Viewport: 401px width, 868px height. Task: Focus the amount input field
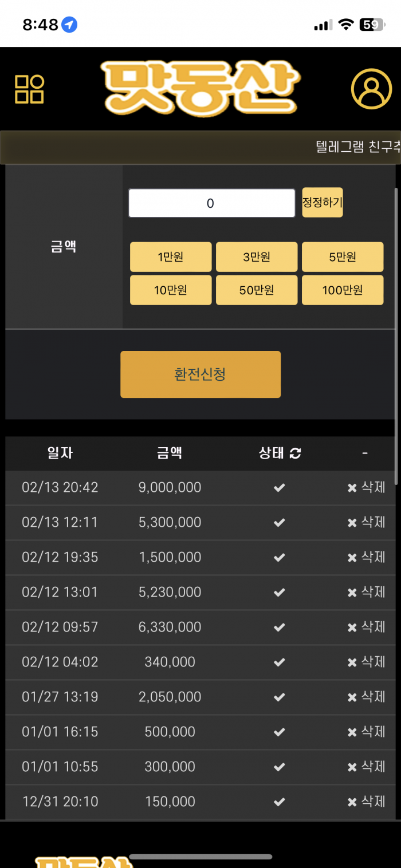click(212, 203)
